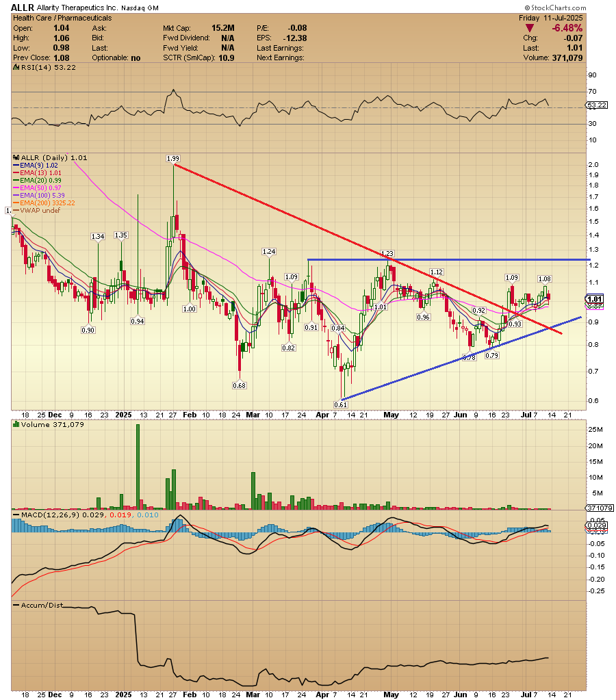
Task: Click the 1.23 high label near May
Action: coord(387,254)
